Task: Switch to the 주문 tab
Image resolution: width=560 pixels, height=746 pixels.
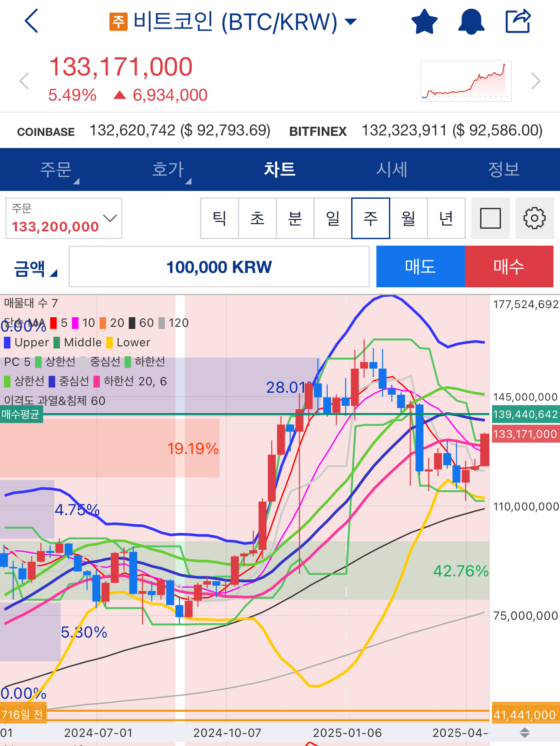Action: tap(56, 169)
